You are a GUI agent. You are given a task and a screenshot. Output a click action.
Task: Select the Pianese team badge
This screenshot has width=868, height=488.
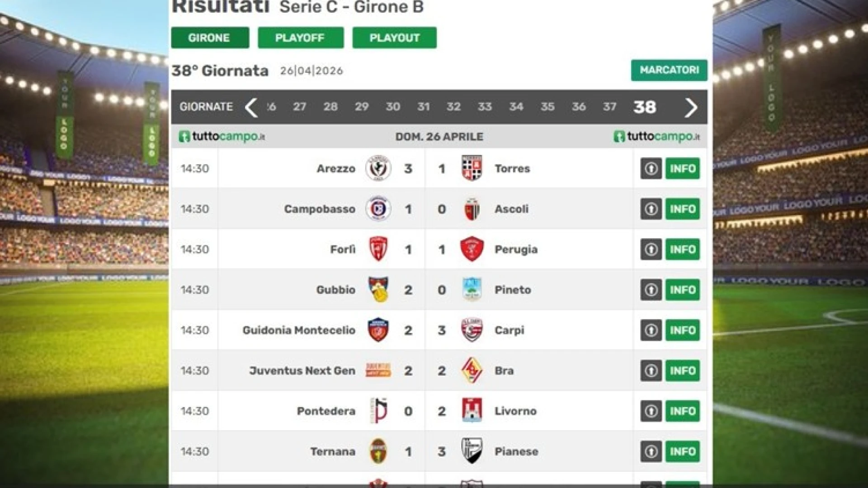click(472, 451)
